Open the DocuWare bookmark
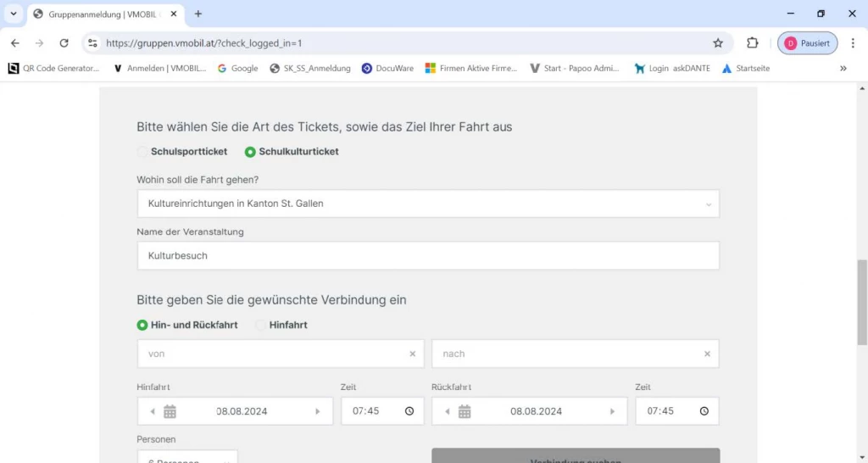 click(x=387, y=69)
